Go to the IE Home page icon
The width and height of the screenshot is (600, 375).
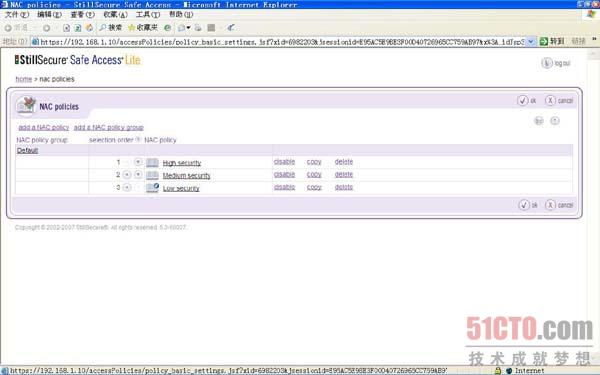pyautogui.click(x=90, y=28)
